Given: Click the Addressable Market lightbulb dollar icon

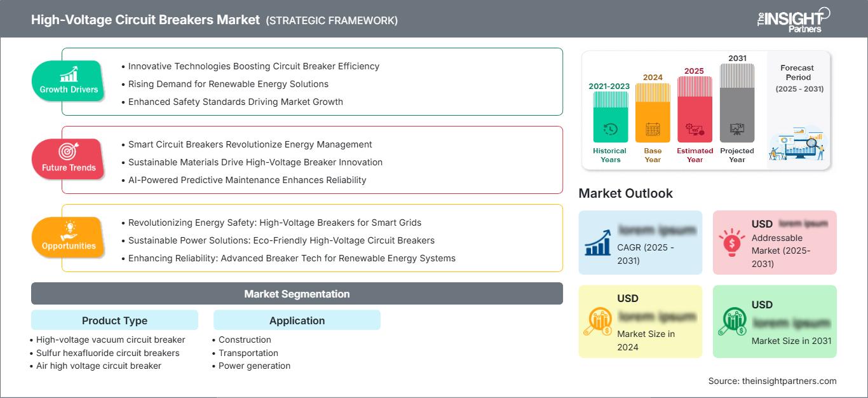Looking at the screenshot, I should (732, 242).
